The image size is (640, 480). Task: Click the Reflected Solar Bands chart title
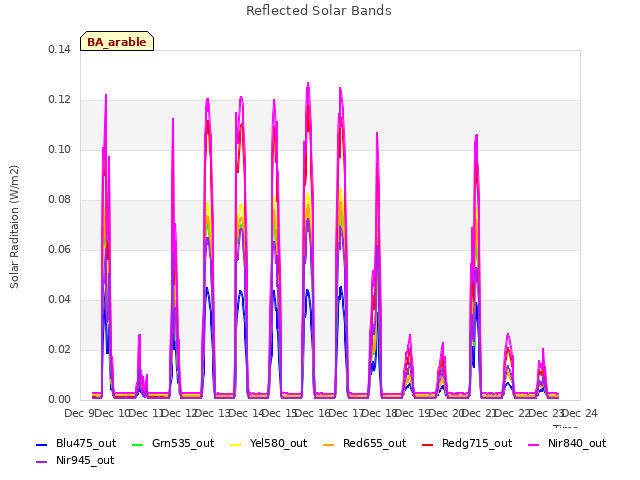tap(319, 11)
